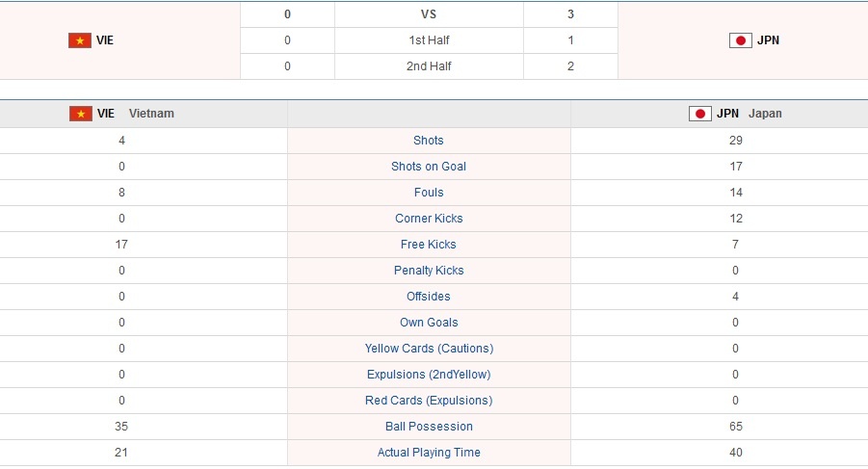Image resolution: width=868 pixels, height=469 pixels.
Task: Click the Japan flag in score header
Action: coord(740,40)
